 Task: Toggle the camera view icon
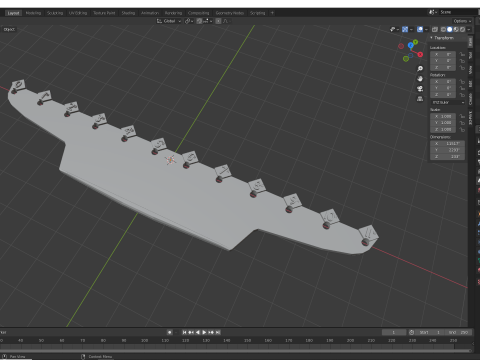pyautogui.click(x=420, y=89)
